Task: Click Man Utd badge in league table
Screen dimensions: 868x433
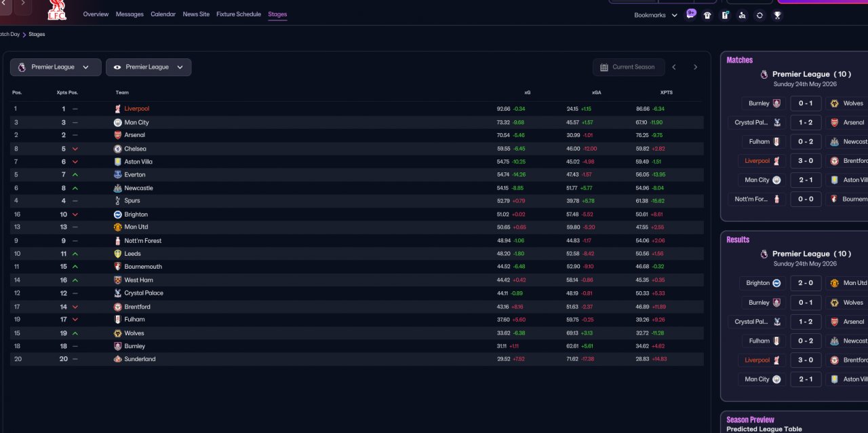Action: coord(117,227)
